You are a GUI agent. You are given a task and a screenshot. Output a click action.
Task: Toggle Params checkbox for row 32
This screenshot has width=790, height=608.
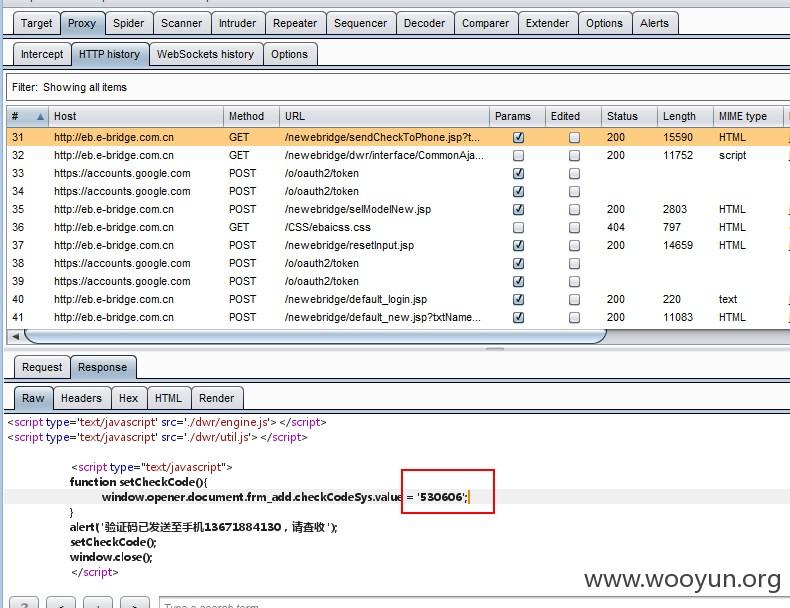518,156
